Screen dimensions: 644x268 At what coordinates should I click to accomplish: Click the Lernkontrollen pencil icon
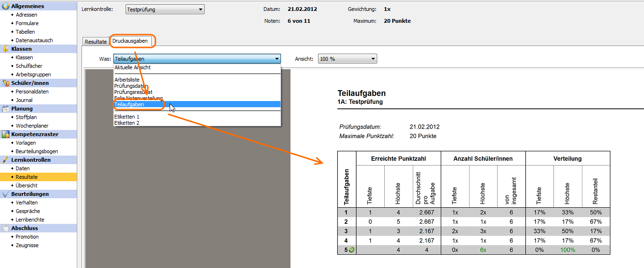click(6, 160)
